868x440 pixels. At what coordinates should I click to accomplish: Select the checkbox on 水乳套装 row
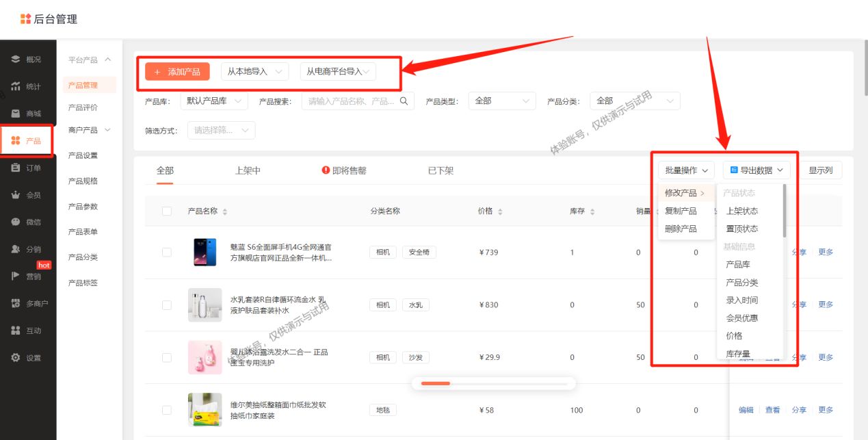point(167,305)
